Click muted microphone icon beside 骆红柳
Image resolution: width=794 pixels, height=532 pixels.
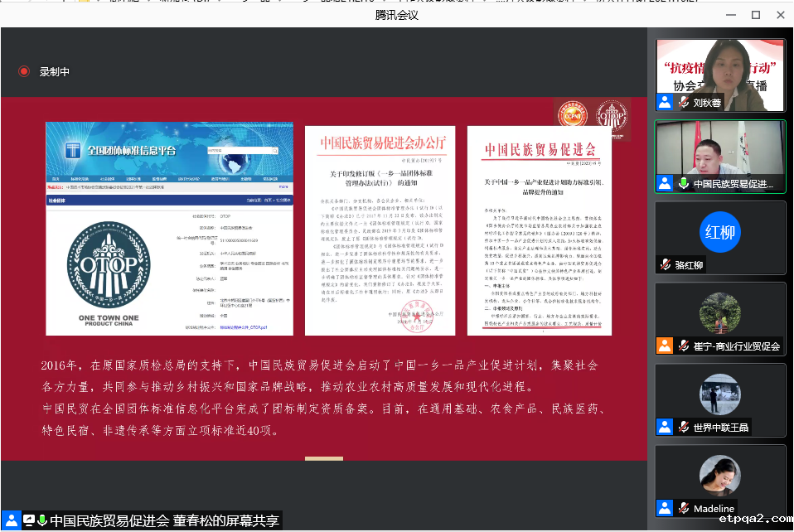tap(665, 265)
